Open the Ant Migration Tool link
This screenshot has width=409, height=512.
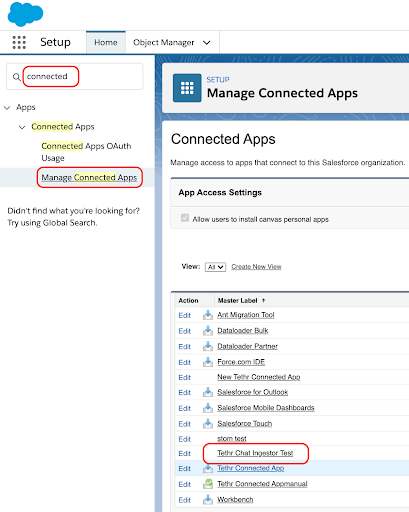point(246,315)
